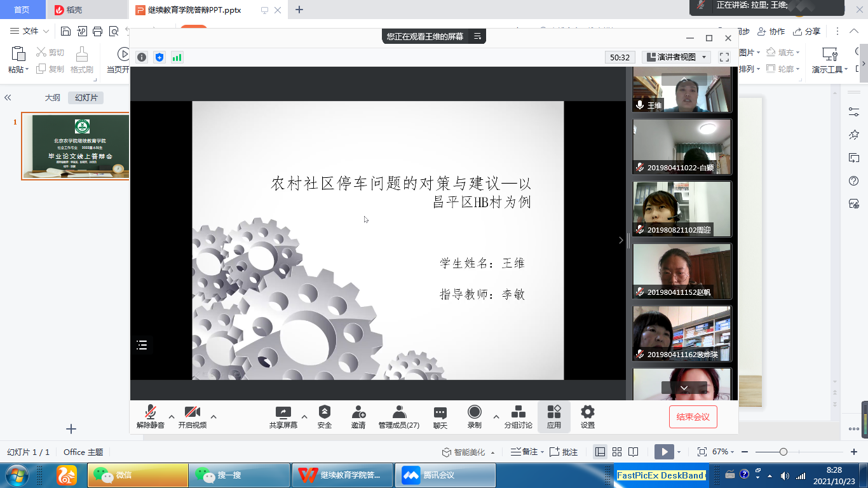Expand audio options arrow beside 解除静音

pos(172,417)
